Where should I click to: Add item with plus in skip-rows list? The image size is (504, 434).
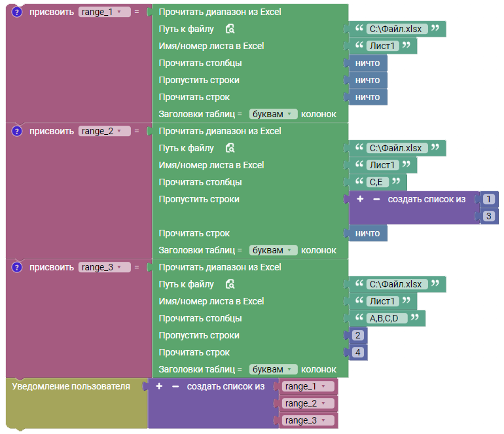point(360,199)
